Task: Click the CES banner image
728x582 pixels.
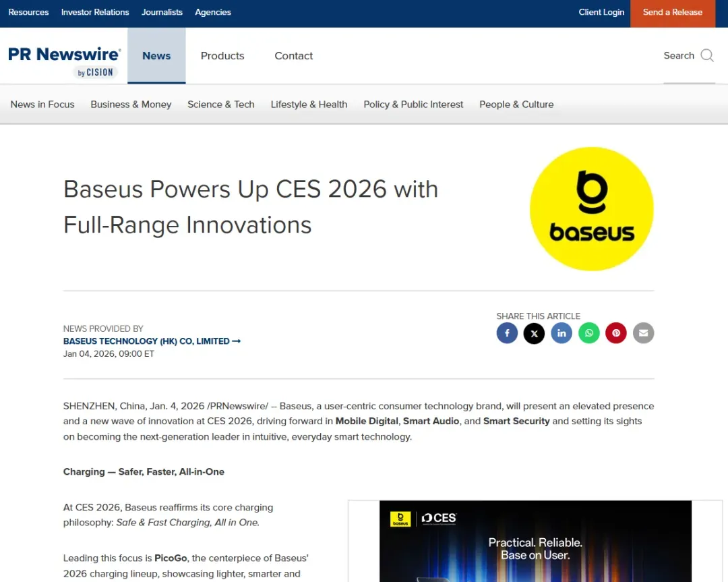Action: point(535,541)
